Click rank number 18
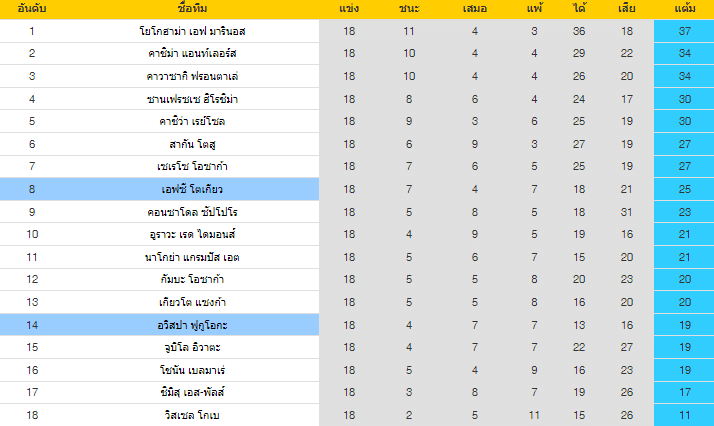The height and width of the screenshot is (426, 714). click(32, 415)
